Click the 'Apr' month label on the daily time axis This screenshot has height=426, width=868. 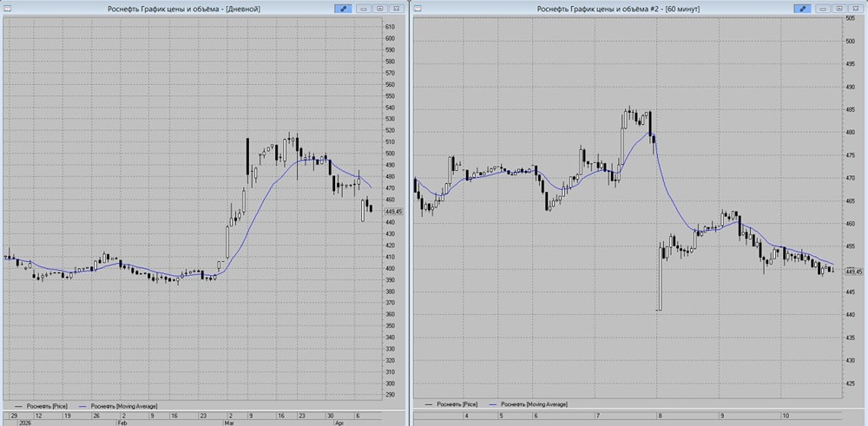coord(340,423)
